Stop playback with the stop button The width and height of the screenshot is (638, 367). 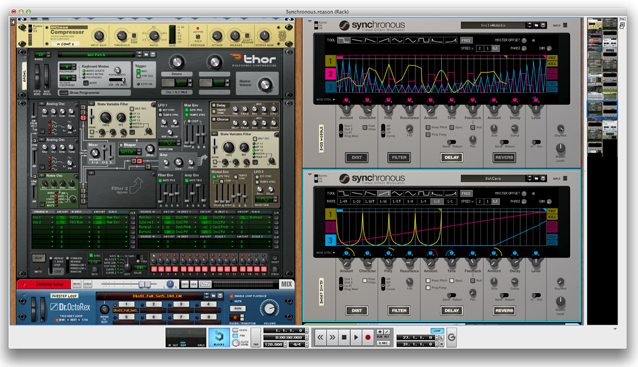344,337
